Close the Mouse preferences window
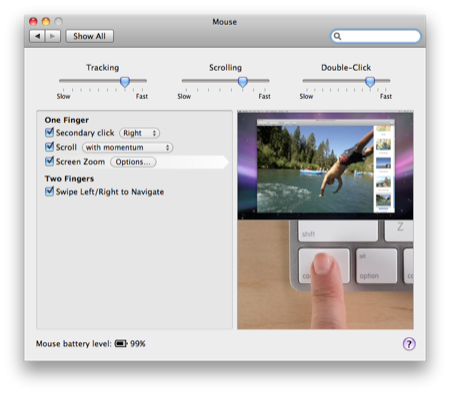 coord(33,22)
